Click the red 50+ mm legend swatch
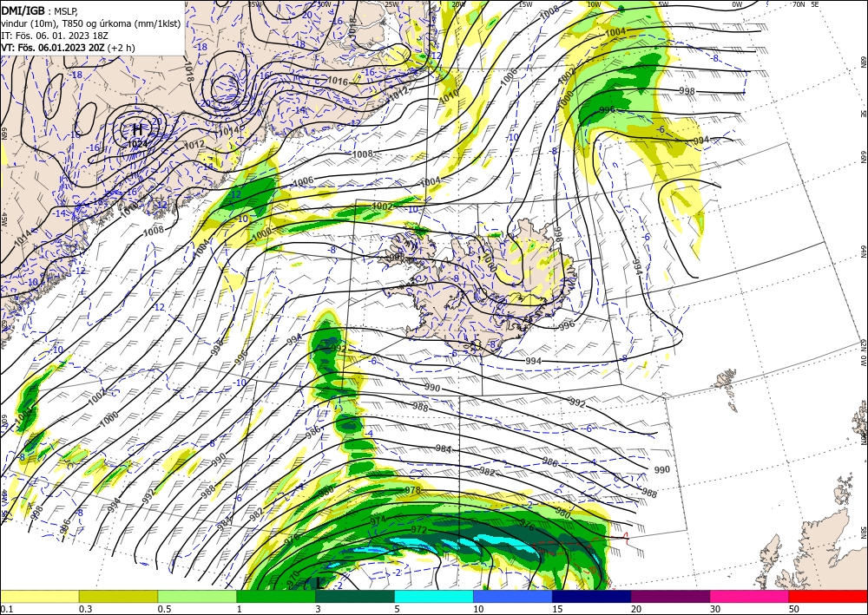Viewport: 868px width, 615px height. click(x=828, y=596)
